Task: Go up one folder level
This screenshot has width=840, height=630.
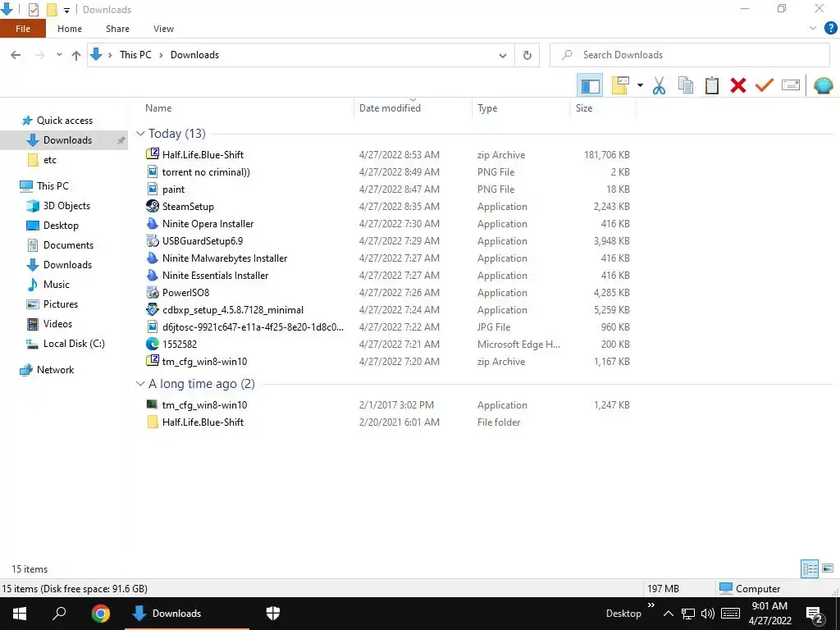Action: [x=76, y=55]
